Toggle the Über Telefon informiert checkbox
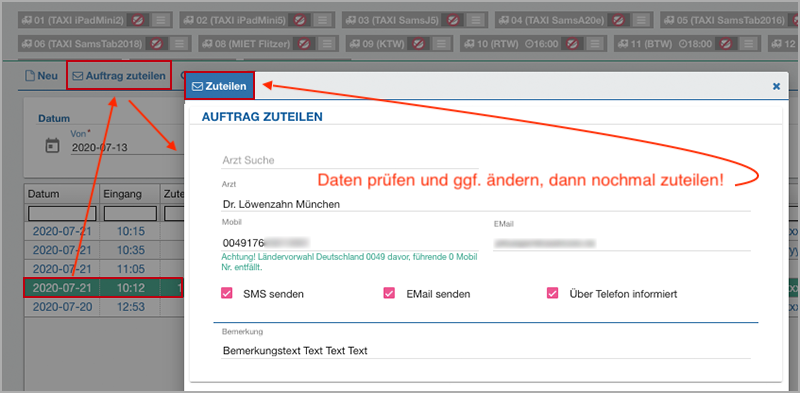 coord(552,293)
